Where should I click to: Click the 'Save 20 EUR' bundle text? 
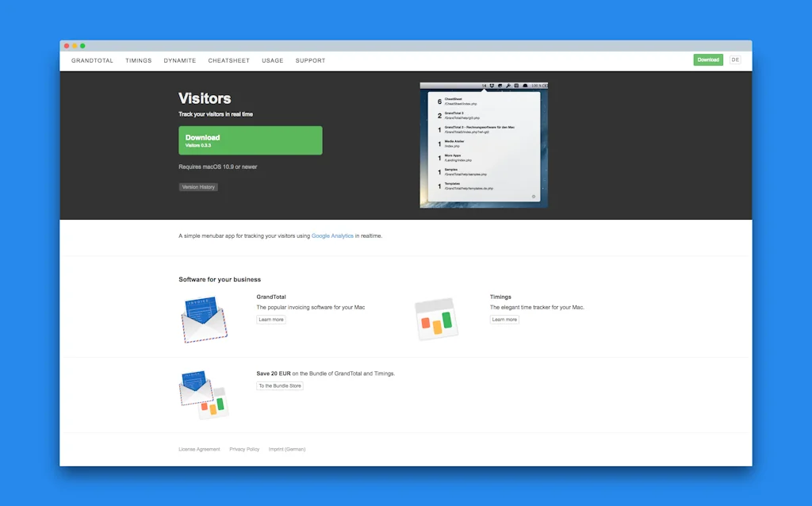(274, 374)
